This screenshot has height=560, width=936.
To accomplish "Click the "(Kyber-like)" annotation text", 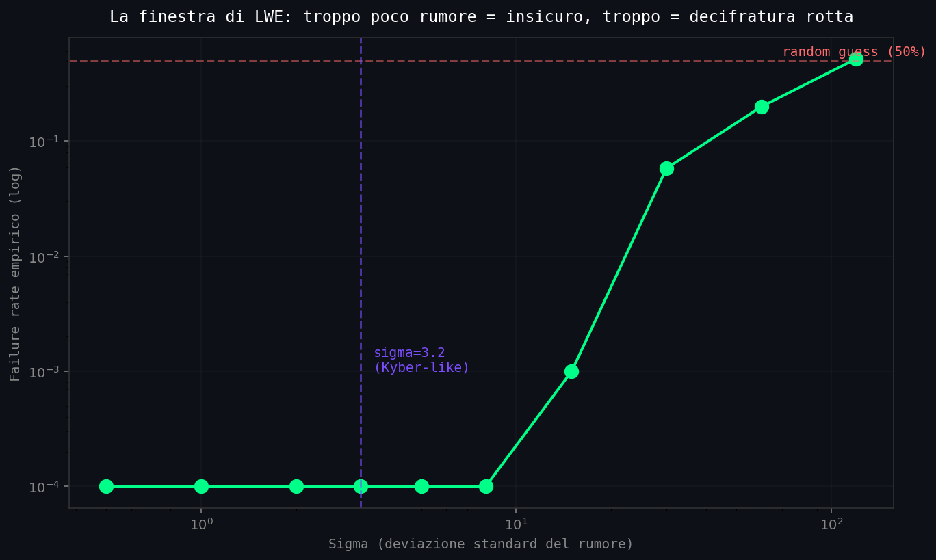I will [421, 368].
